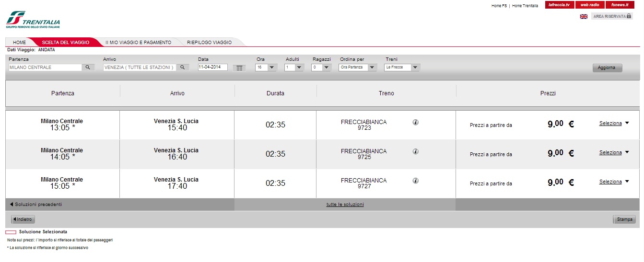The width and height of the screenshot is (644, 262).
Task: Go to the HOME tab
Action: point(19,42)
